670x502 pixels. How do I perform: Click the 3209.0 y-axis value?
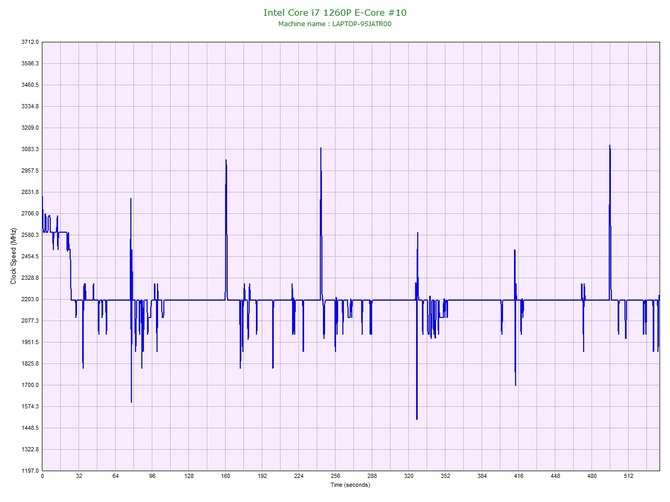pos(30,128)
